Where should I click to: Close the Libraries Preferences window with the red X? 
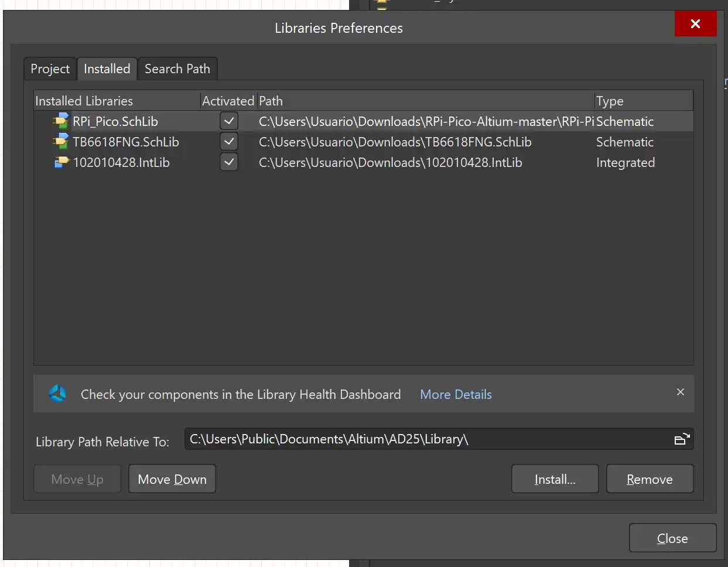(695, 23)
